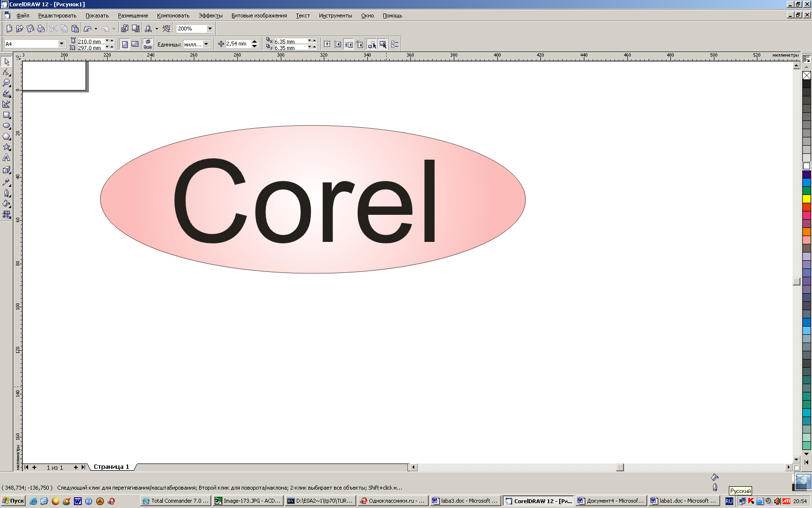This screenshot has width=812, height=508.
Task: Click the no-fill X swatch
Action: [x=807, y=75]
